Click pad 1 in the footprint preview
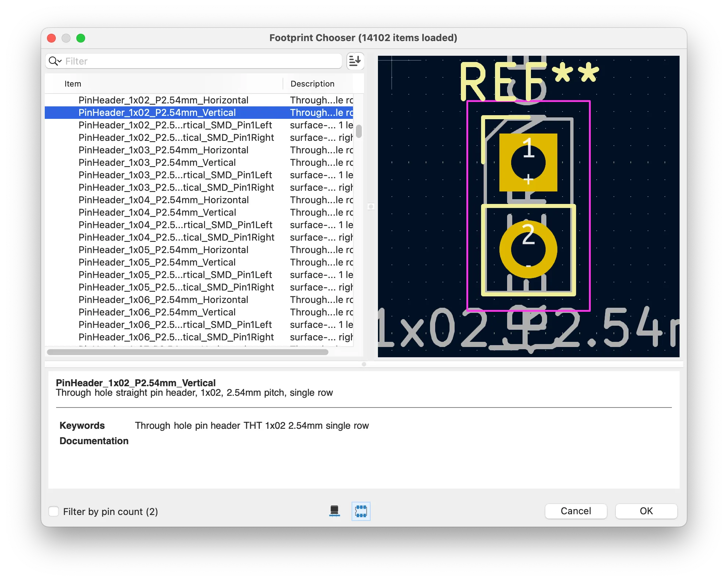The height and width of the screenshot is (581, 728). click(528, 162)
